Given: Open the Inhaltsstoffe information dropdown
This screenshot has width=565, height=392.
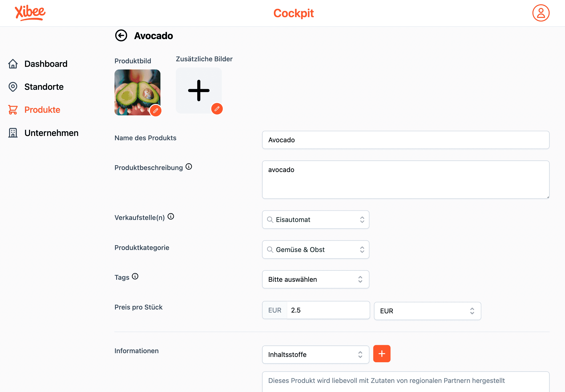Looking at the screenshot, I should (x=316, y=355).
